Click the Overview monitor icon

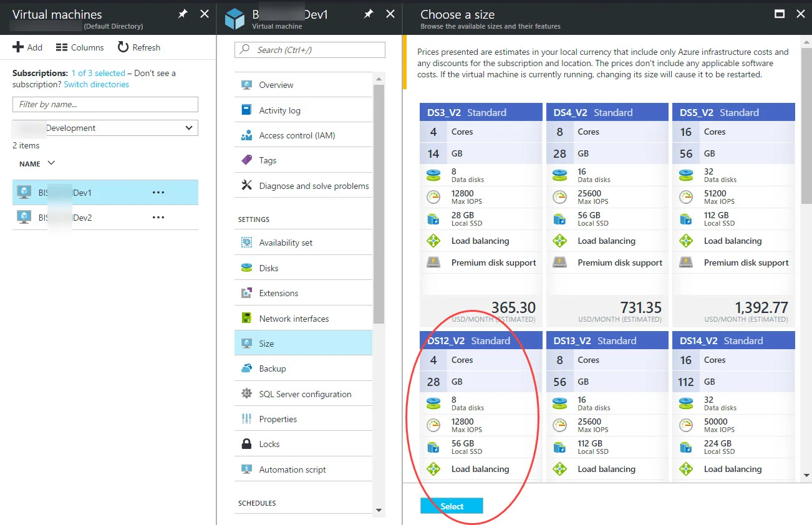(247, 85)
